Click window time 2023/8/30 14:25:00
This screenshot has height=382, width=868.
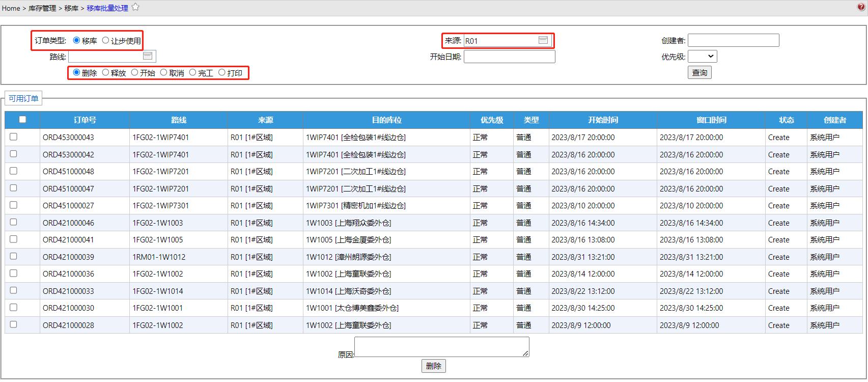tap(691, 308)
